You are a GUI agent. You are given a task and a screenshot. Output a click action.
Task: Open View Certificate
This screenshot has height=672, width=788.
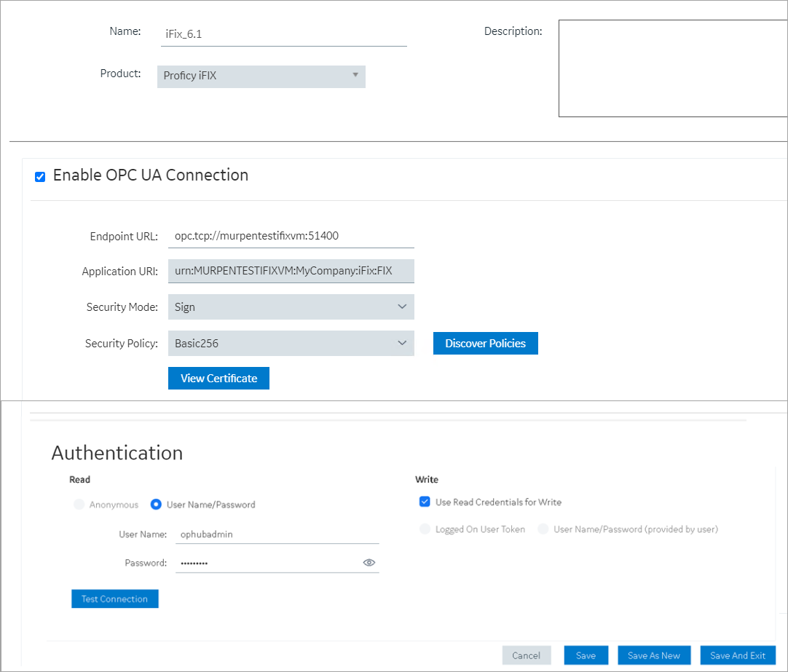point(218,378)
